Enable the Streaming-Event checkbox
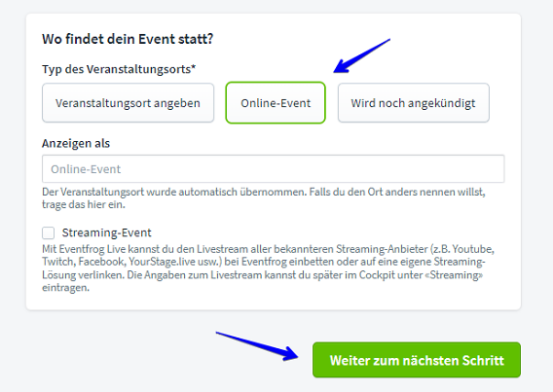The image size is (553, 392). [x=49, y=232]
